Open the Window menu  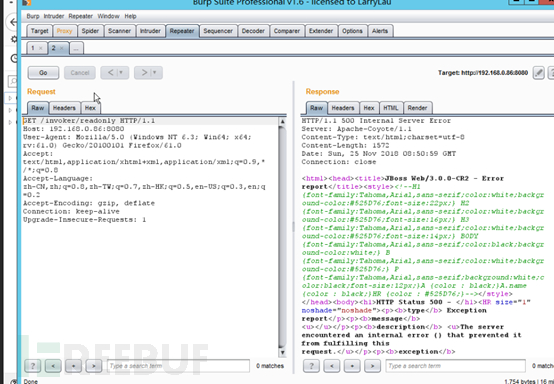[108, 16]
